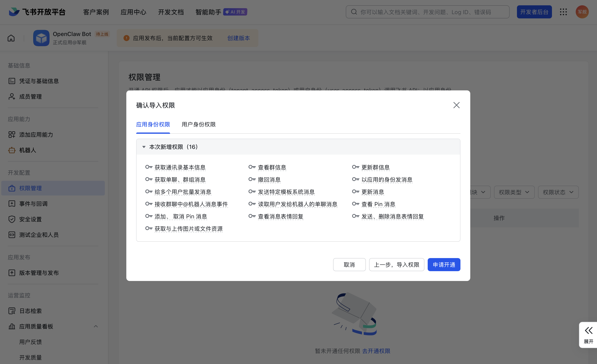Click the 申请开通 button
Image resolution: width=597 pixels, height=364 pixels.
point(444,265)
